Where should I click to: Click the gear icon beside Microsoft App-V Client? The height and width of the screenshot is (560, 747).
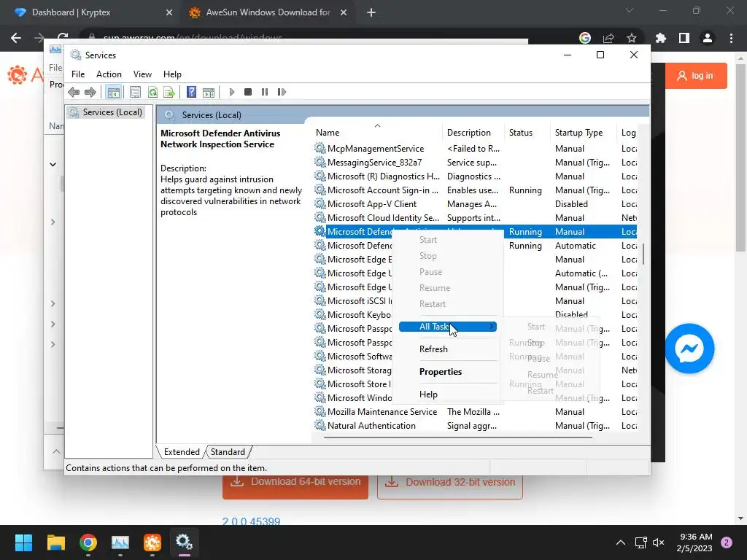pos(320,203)
